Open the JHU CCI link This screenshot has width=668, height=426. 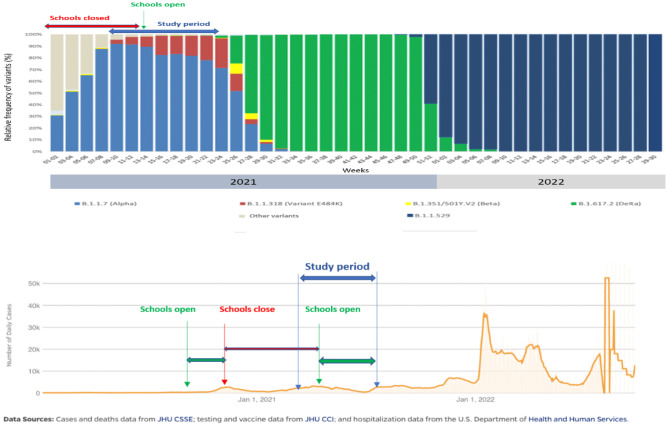[x=320, y=419]
